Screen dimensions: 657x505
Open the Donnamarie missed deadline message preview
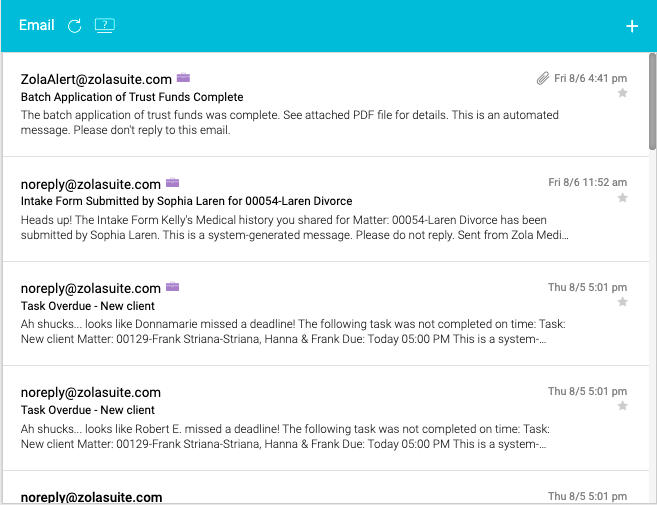293,331
